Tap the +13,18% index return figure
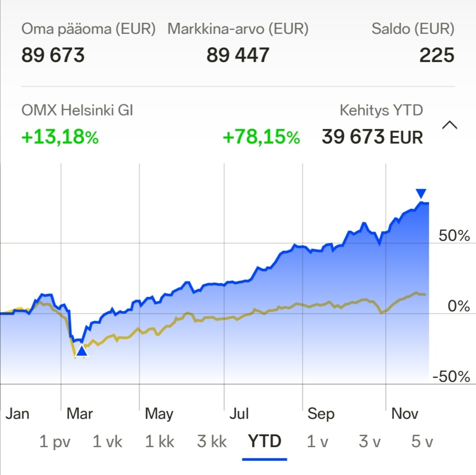 coord(60,137)
